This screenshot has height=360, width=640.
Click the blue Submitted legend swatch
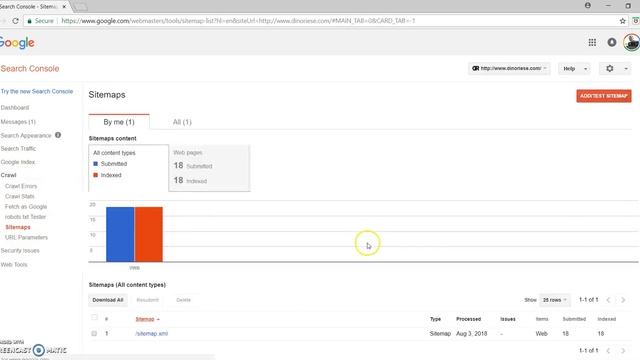96,164
